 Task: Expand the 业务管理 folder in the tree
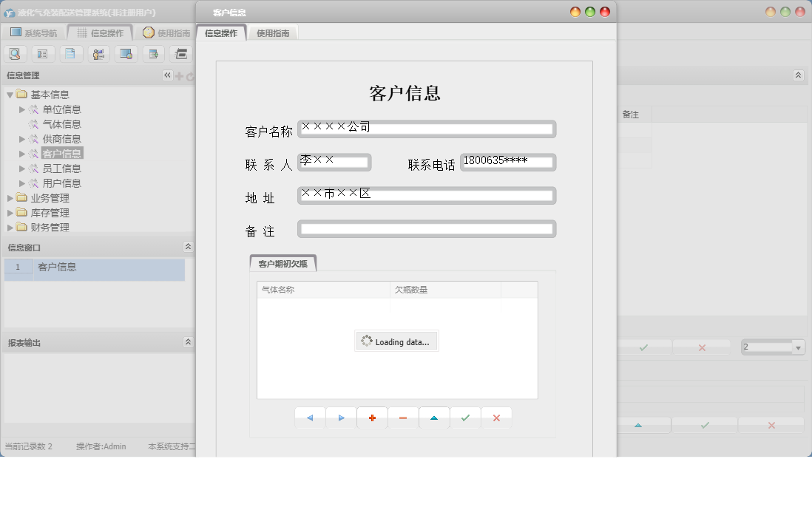[x=8, y=197]
